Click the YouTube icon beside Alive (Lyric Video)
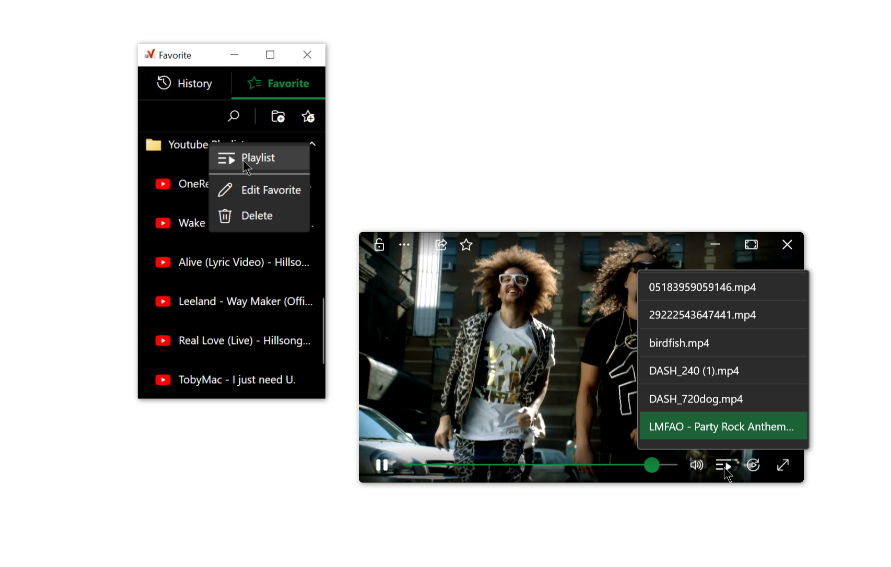 163,262
